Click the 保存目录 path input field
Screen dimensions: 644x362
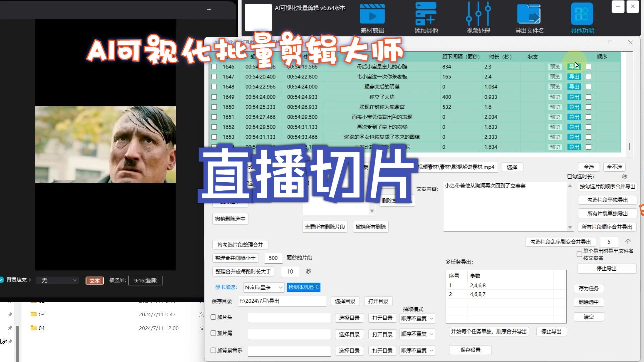tap(282, 301)
